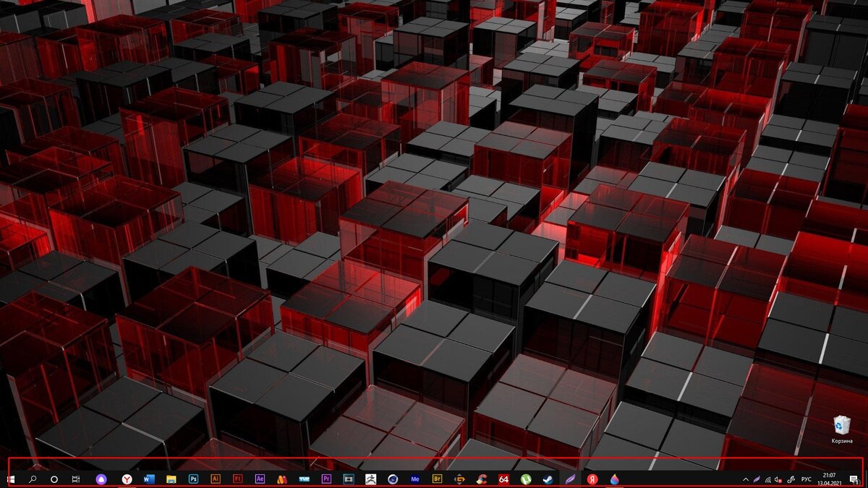Select the Корзина recycle bin on desktop
The image size is (868, 488).
tap(842, 429)
